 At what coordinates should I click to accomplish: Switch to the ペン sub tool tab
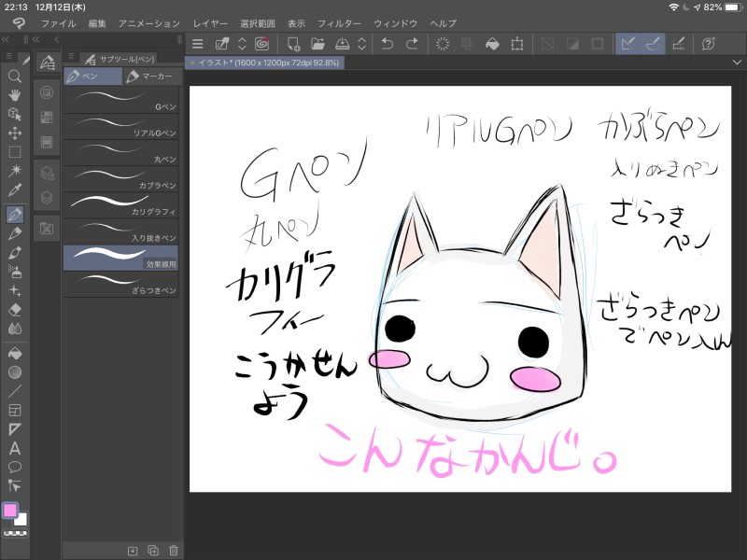(92, 77)
